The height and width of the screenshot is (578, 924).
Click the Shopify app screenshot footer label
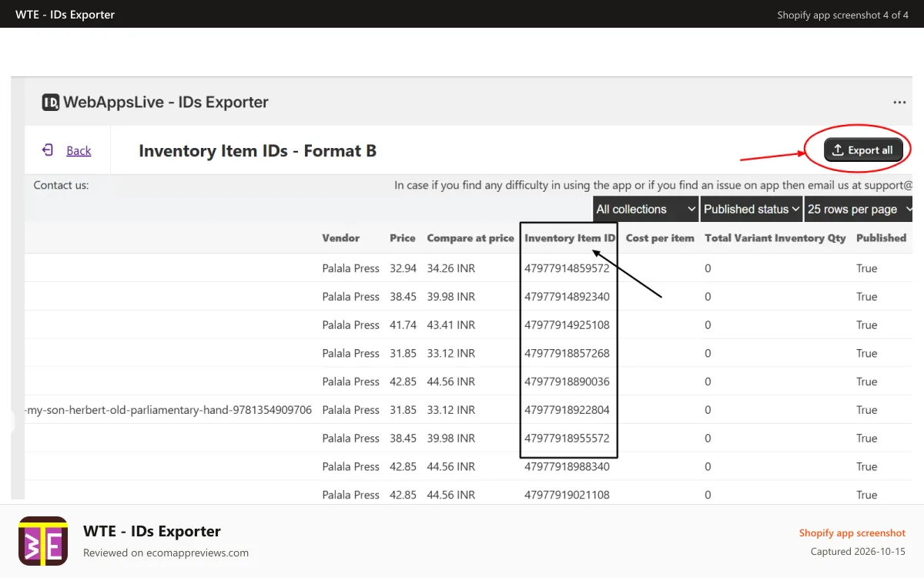[x=852, y=533]
